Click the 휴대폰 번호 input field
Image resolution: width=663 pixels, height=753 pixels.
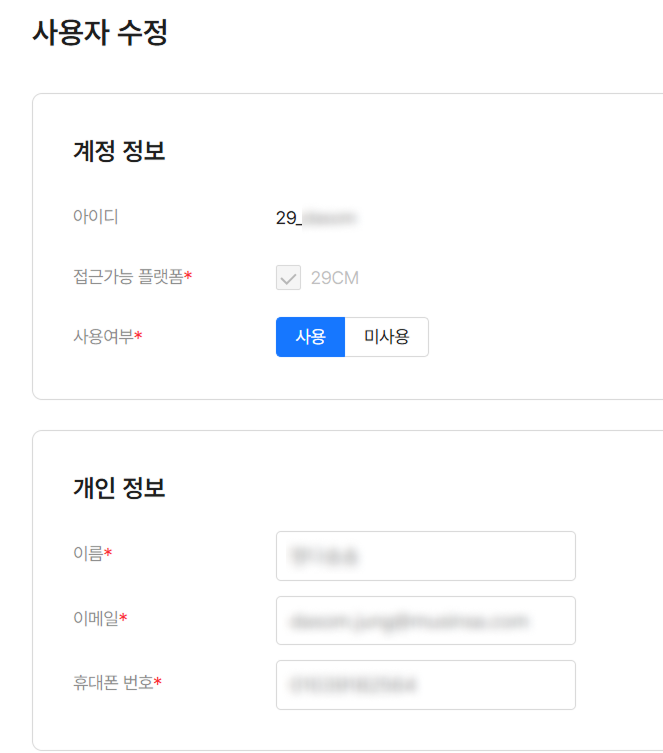[425, 685]
